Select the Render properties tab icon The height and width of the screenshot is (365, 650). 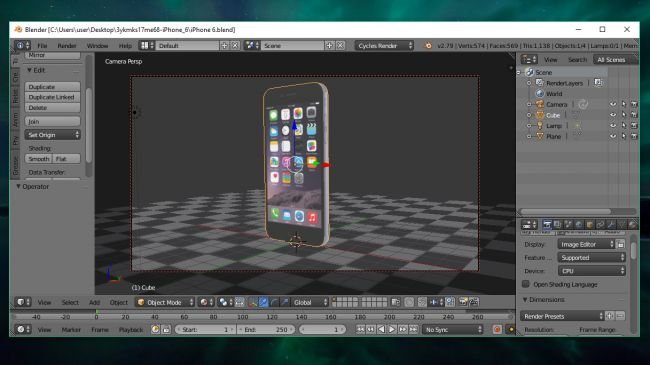click(x=547, y=225)
